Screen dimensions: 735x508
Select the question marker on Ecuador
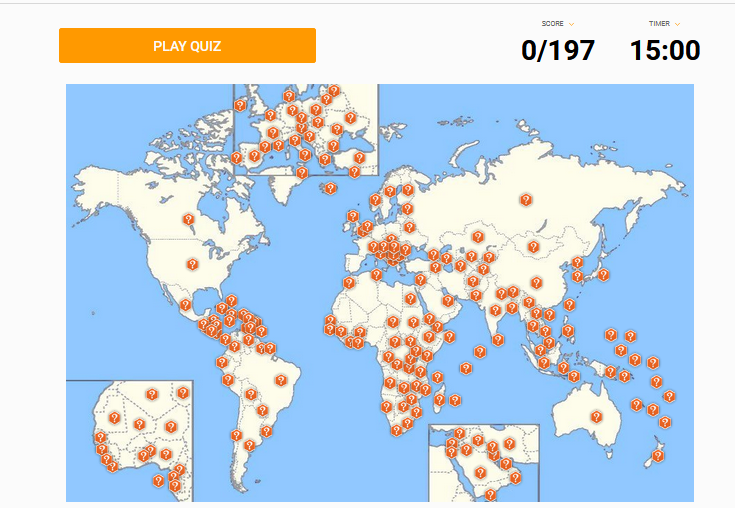[x=222, y=362]
